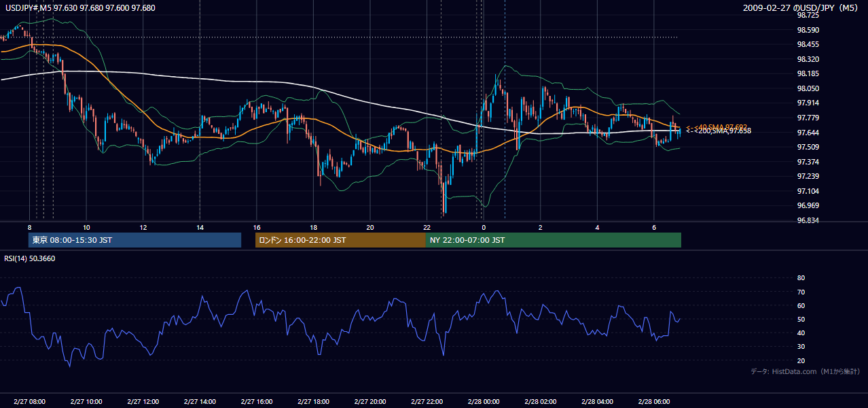Click the hour label 8 on the chart time axis
The height and width of the screenshot is (408, 868).
[29, 227]
